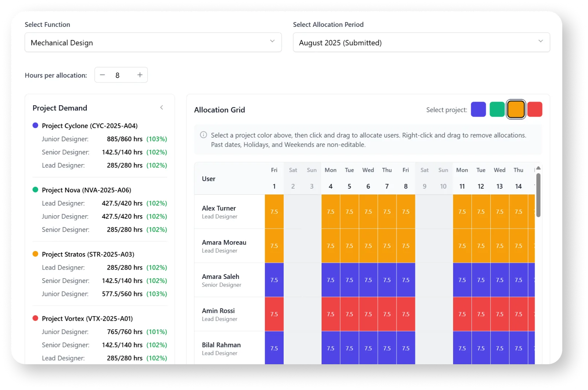Click Project Vortex's red indicator dot
Image resolution: width=588 pixels, height=390 pixels.
35,318
